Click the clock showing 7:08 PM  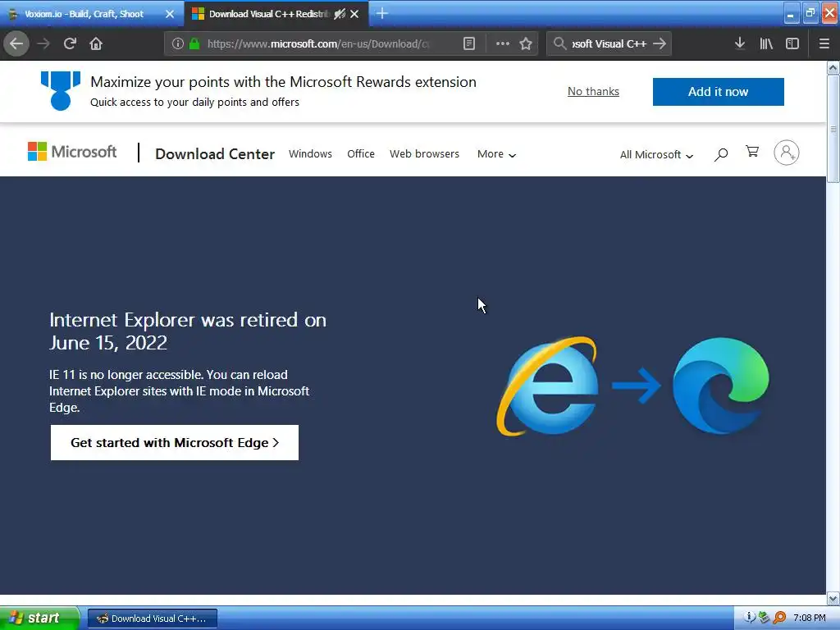(x=809, y=619)
